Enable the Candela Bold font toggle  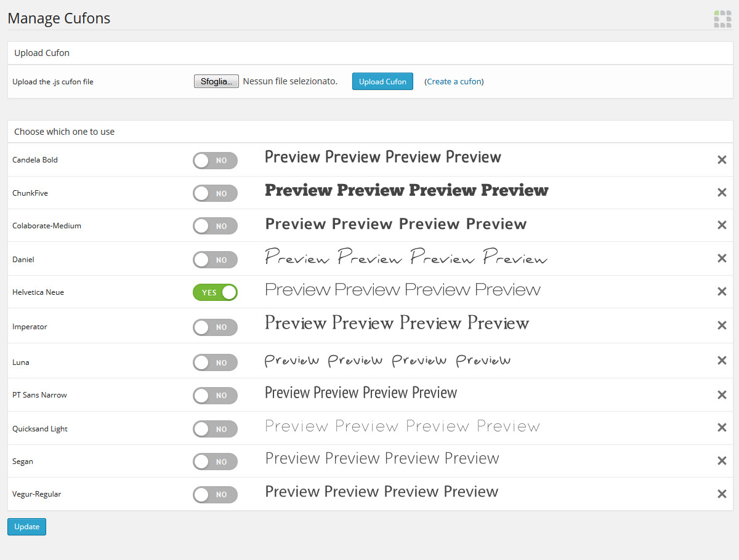pyautogui.click(x=215, y=161)
